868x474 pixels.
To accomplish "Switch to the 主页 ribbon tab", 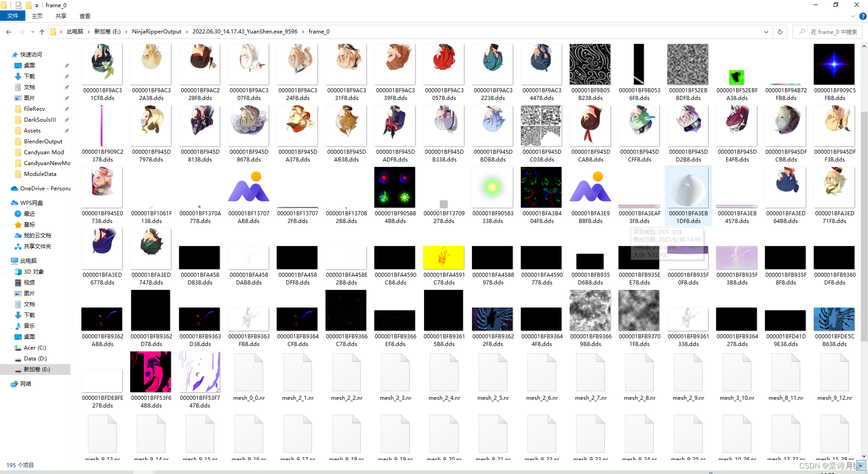I will point(37,16).
